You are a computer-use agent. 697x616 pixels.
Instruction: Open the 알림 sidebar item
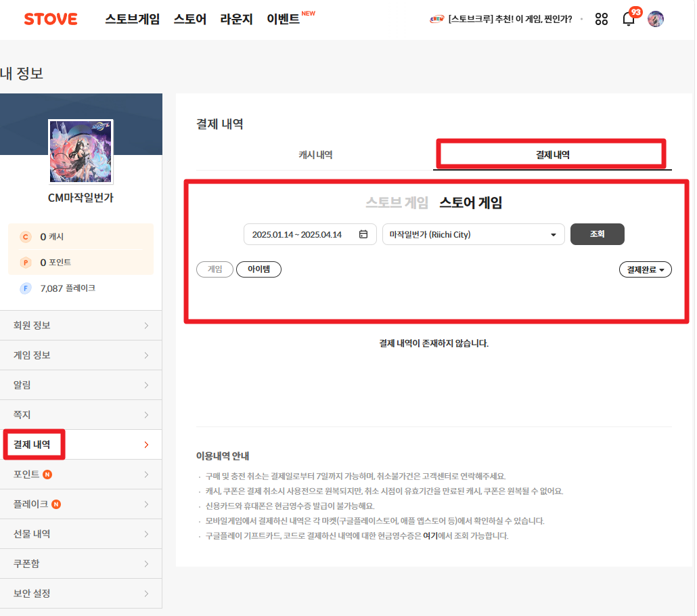(81, 385)
